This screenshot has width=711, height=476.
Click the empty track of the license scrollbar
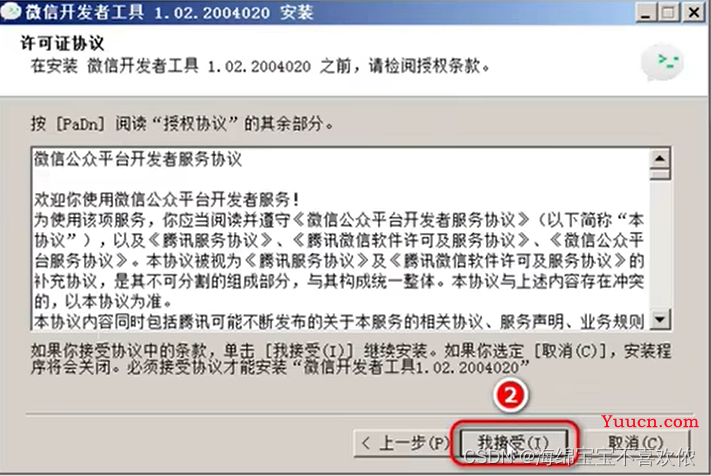coord(660,245)
